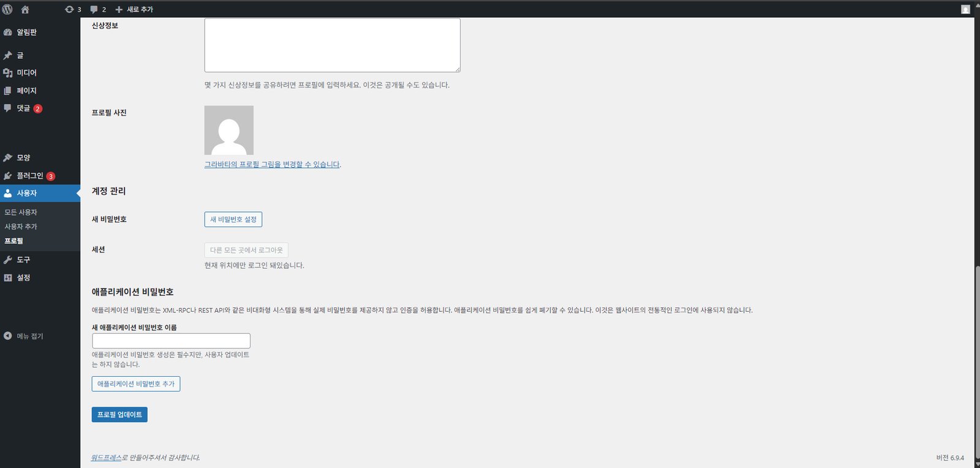The image size is (980, 468).
Task: Click the profile picture placeholder
Action: (x=229, y=130)
